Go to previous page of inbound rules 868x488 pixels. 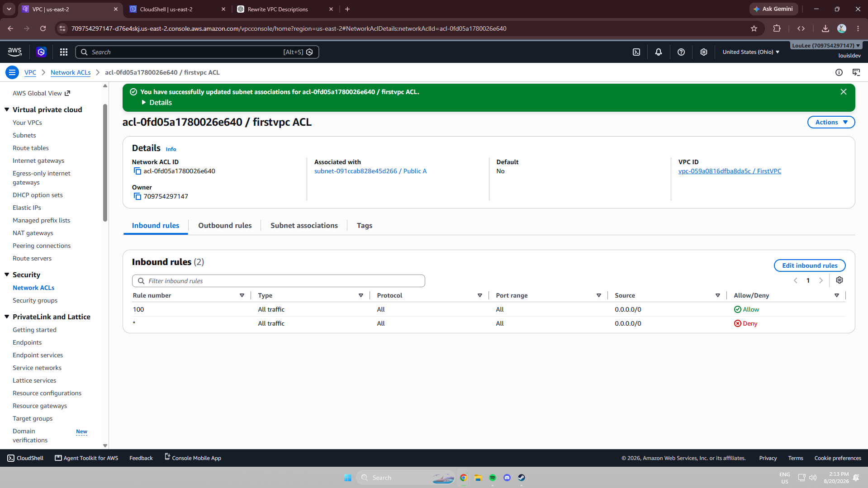796,280
